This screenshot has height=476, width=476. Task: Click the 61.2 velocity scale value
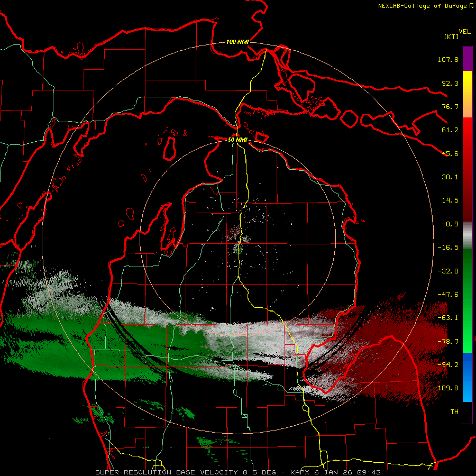click(x=450, y=130)
